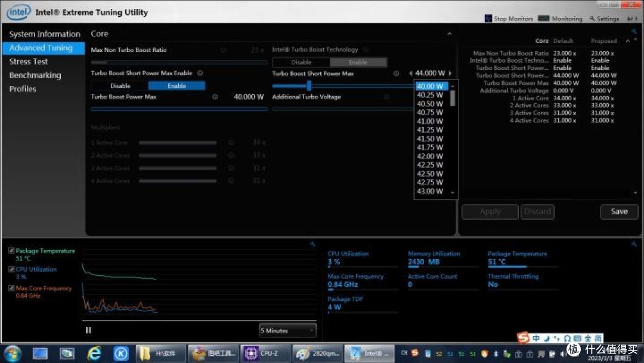
Task: Open the 44.000 W value dropdown
Action: point(430,73)
